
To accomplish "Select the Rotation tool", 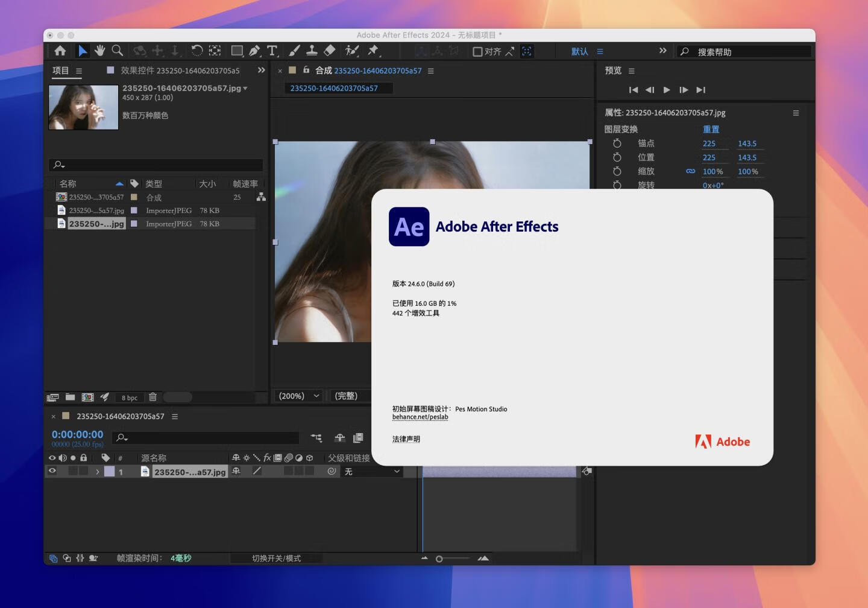I will [x=197, y=51].
